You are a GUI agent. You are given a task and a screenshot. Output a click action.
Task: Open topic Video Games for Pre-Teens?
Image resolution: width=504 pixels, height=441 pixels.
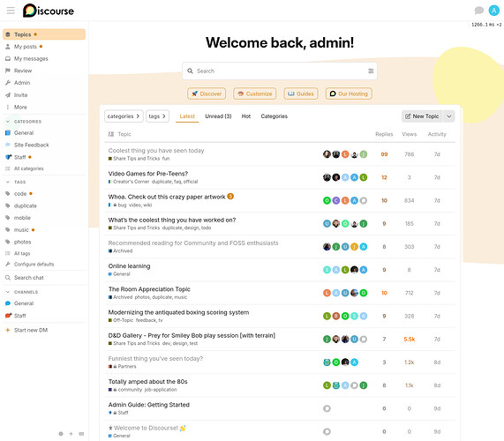pyautogui.click(x=148, y=174)
